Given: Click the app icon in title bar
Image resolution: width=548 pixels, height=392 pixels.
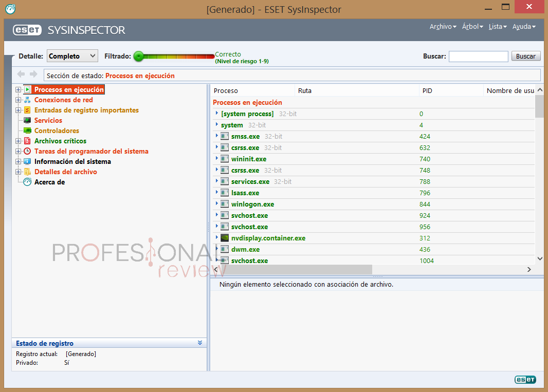Looking at the screenshot, I should tap(10, 9).
